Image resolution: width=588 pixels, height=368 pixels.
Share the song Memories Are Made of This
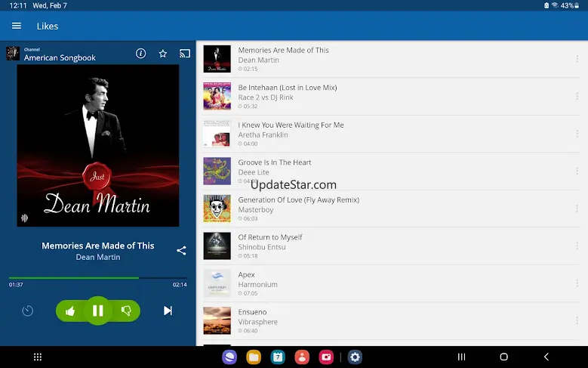click(x=181, y=250)
